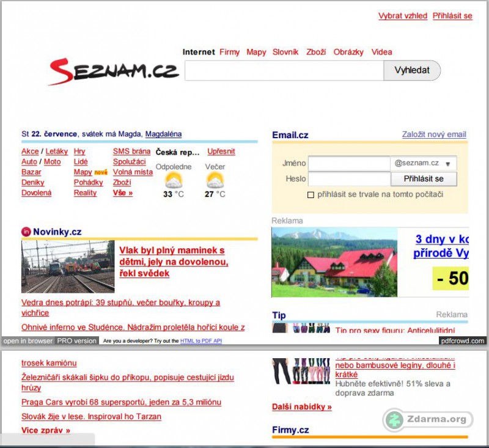The height and width of the screenshot is (448, 489).
Task: Click Více zpráv » link
Action: click(46, 430)
